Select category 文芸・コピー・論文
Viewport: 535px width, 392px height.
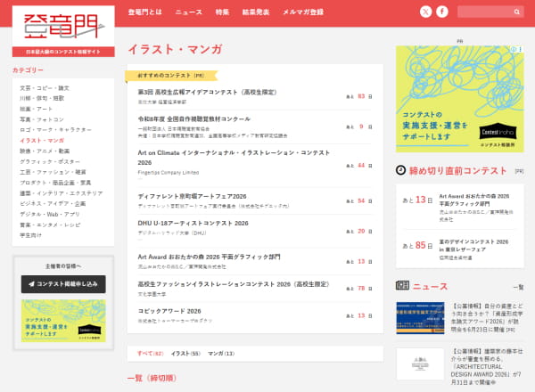pyautogui.click(x=45, y=88)
